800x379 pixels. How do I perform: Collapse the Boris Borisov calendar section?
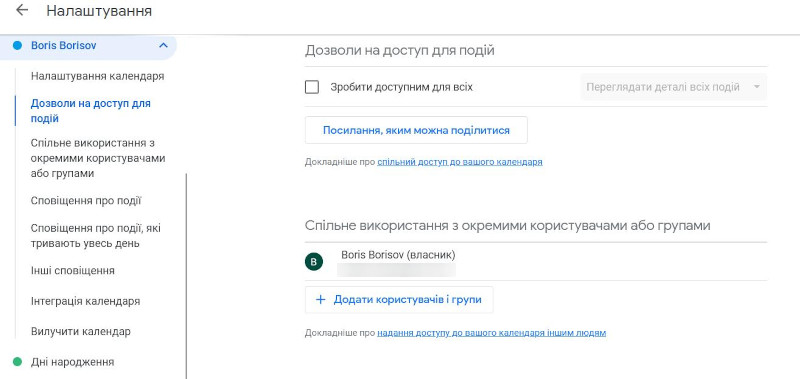tap(163, 45)
